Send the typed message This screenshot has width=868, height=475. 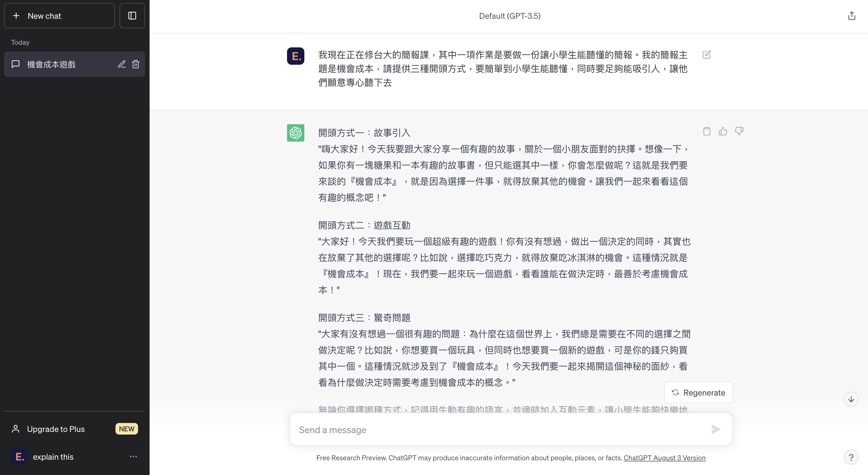click(x=716, y=429)
